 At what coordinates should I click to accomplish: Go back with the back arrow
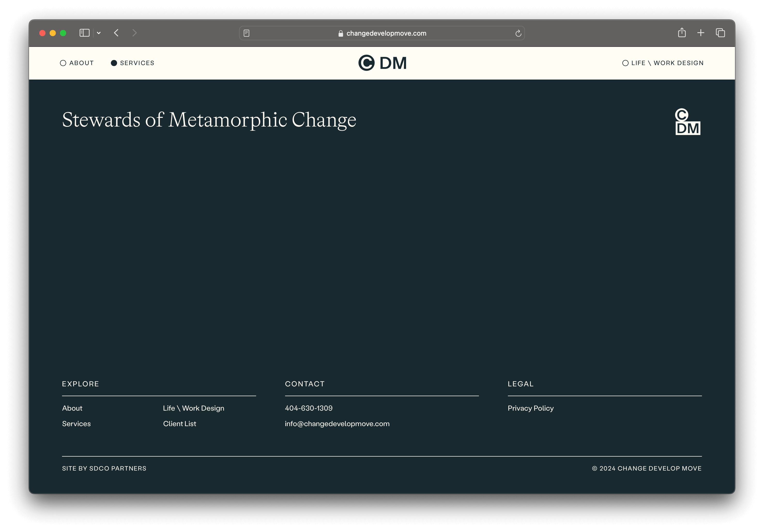116,33
